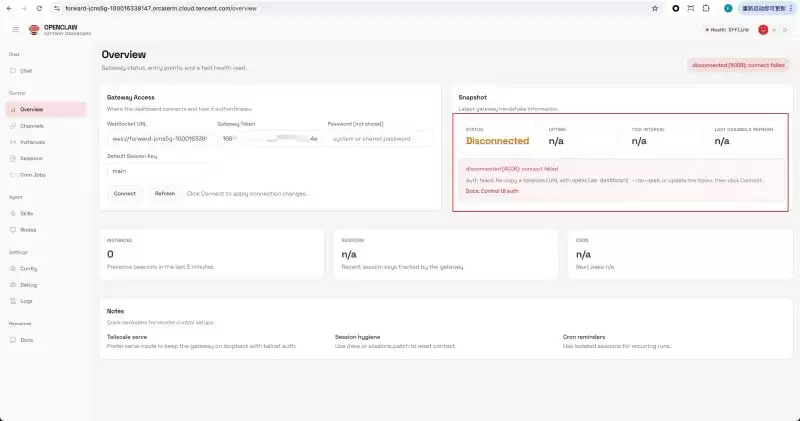The image size is (800, 421).
Task: Open Chat from the sidebar
Action: [46, 71]
